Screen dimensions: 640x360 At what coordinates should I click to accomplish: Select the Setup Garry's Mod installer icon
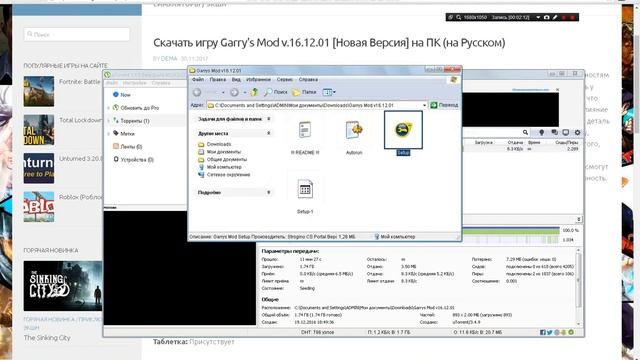click(403, 130)
